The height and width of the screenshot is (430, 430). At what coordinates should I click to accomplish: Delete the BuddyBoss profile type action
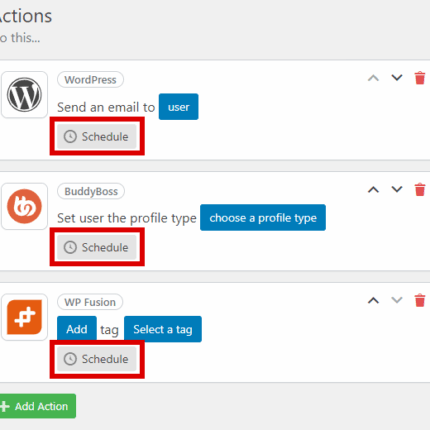[420, 189]
